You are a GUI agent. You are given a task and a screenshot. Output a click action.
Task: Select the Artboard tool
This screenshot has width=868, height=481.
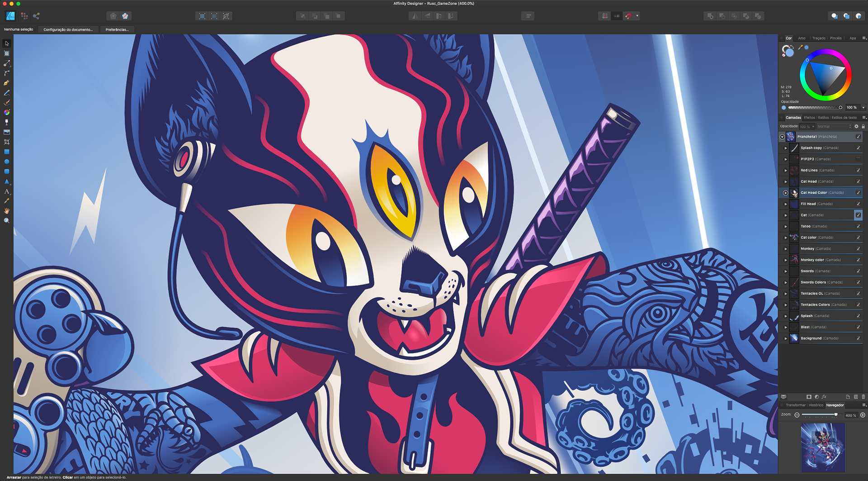(7, 53)
